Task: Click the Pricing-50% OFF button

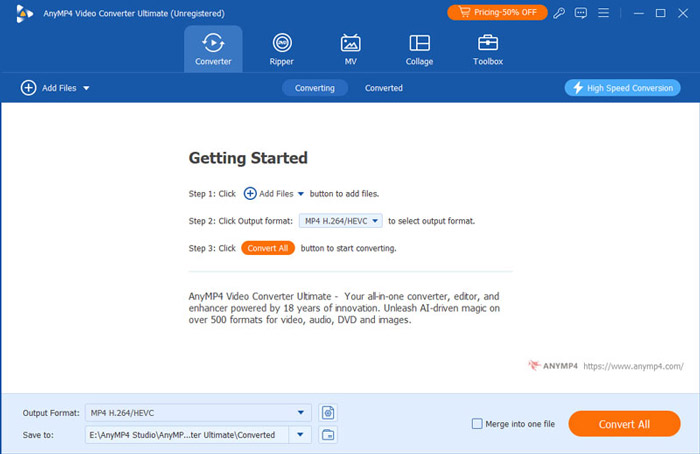Action: point(497,12)
